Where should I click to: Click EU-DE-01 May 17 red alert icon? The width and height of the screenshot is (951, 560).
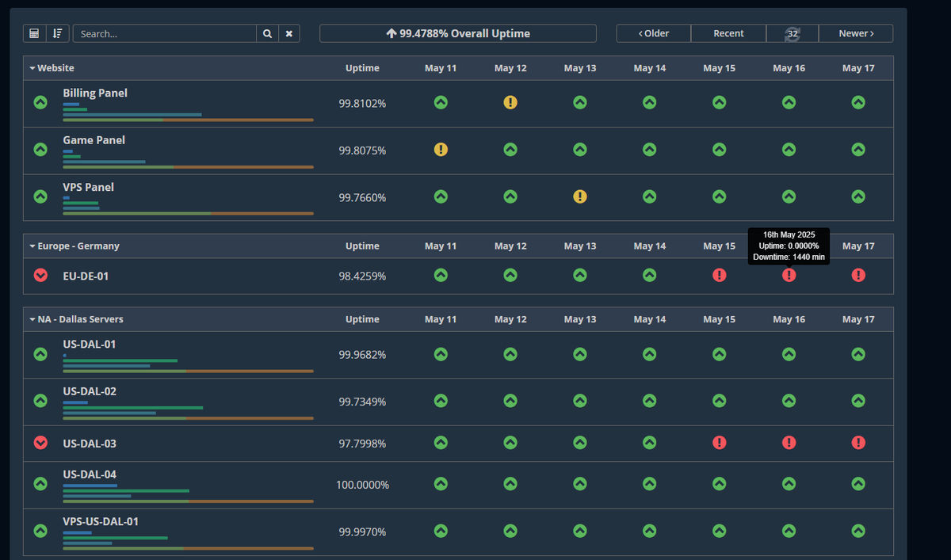(858, 275)
